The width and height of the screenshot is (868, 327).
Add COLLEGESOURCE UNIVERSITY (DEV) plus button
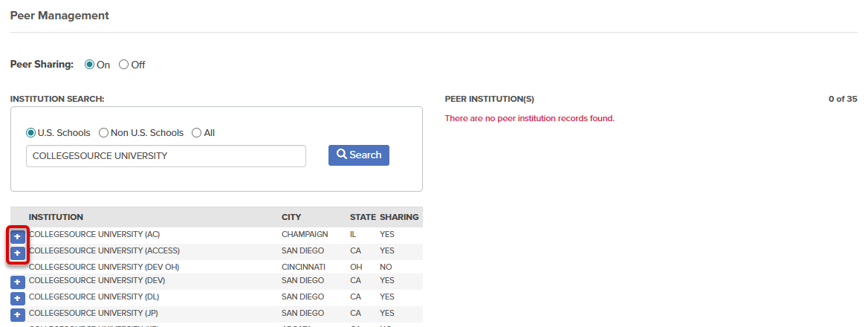tap(18, 282)
